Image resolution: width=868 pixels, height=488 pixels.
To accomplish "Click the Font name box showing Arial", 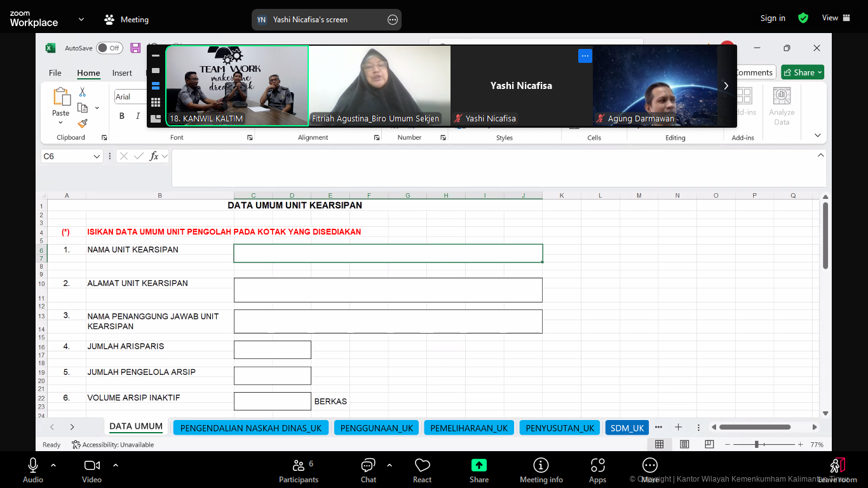I will [130, 97].
